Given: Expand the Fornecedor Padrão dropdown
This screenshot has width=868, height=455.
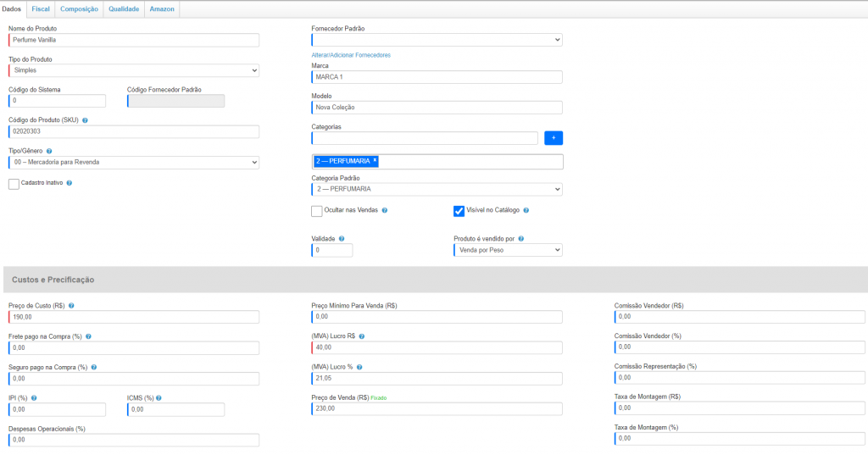Looking at the screenshot, I should tap(437, 40).
